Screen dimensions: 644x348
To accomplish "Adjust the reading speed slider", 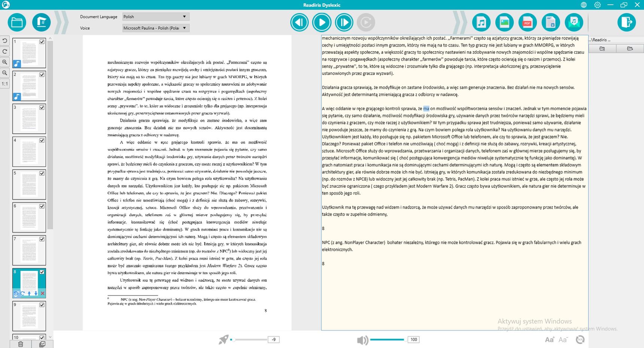I will pyautogui.click(x=249, y=340).
